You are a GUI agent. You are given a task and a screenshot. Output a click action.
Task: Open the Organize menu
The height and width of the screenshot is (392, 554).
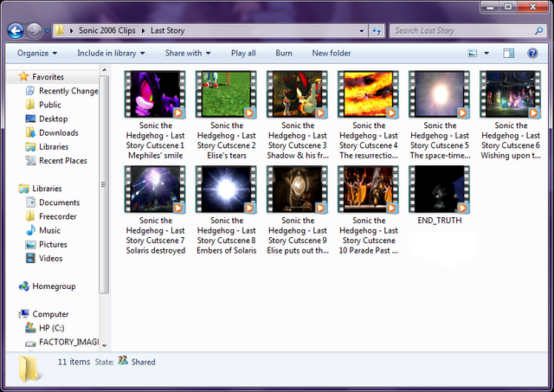tap(37, 54)
